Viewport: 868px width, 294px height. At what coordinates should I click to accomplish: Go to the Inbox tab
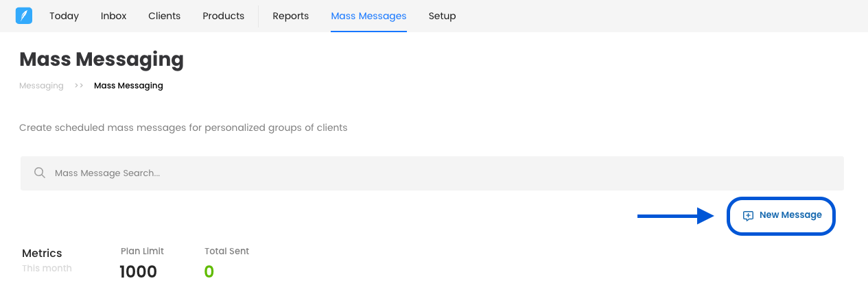click(113, 16)
